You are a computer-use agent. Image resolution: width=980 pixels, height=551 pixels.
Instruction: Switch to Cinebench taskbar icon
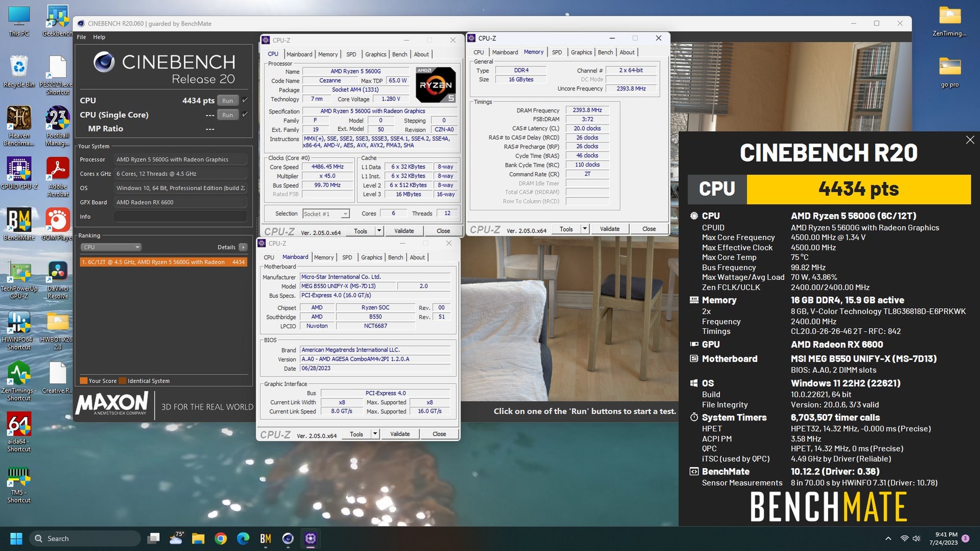(x=288, y=539)
